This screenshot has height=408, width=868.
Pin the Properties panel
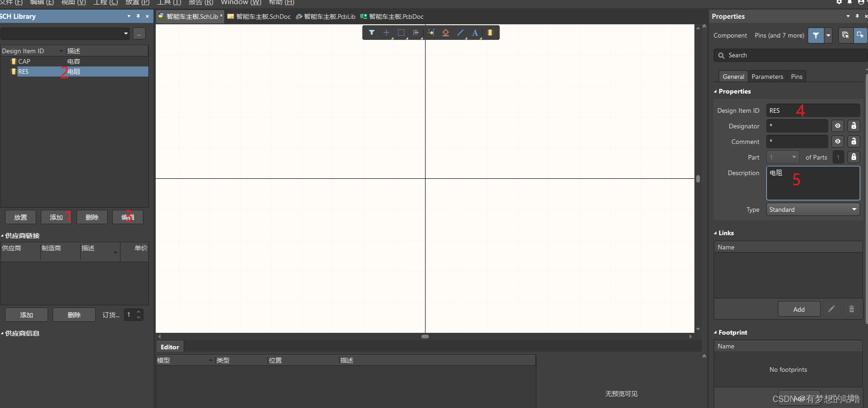[857, 16]
